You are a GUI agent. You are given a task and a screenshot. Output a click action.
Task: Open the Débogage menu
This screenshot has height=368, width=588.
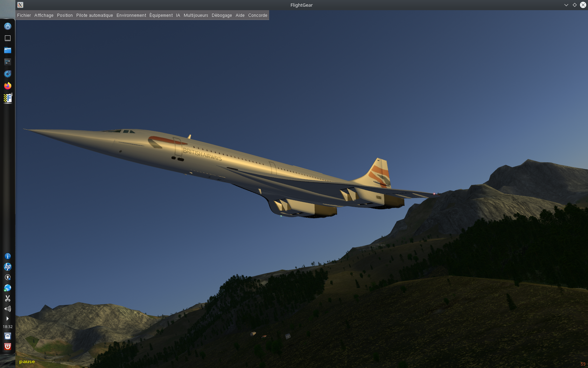(x=222, y=15)
